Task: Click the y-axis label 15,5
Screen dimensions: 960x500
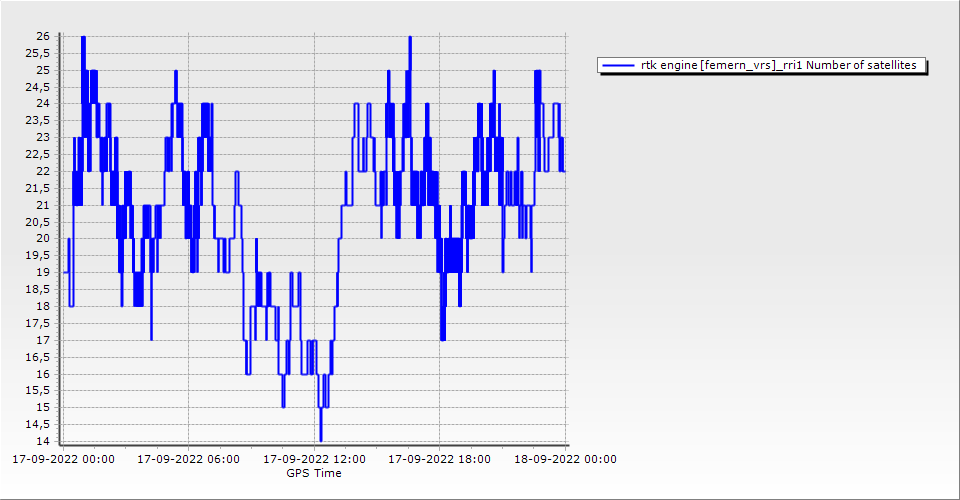Action: pos(39,391)
